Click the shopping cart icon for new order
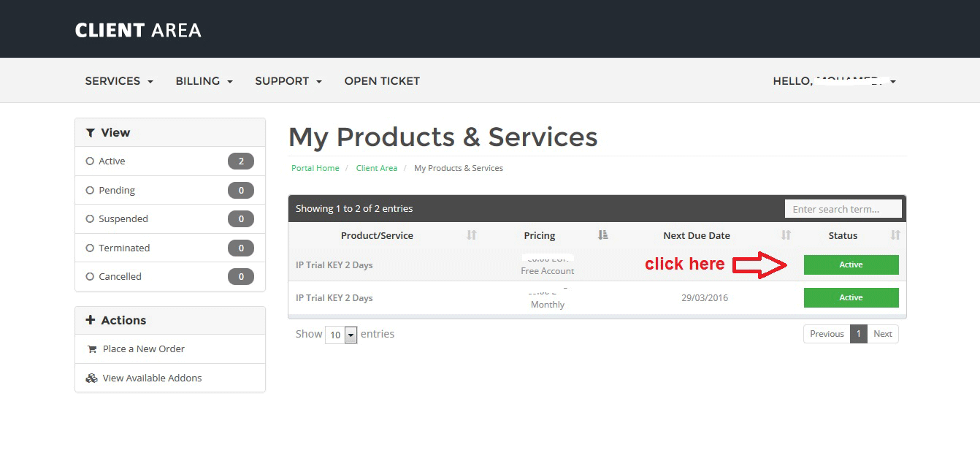 pyautogui.click(x=92, y=349)
